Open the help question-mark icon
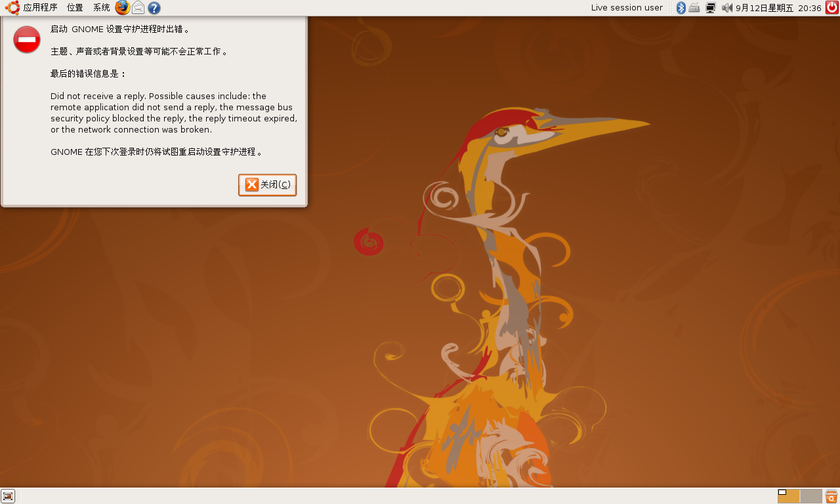The image size is (840, 504). point(154,8)
